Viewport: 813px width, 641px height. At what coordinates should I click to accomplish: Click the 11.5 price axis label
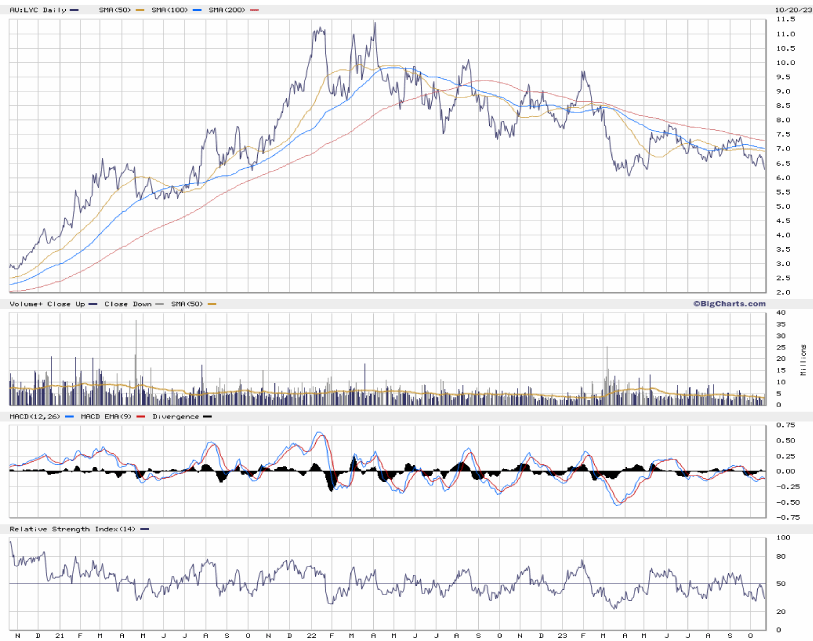[x=785, y=20]
